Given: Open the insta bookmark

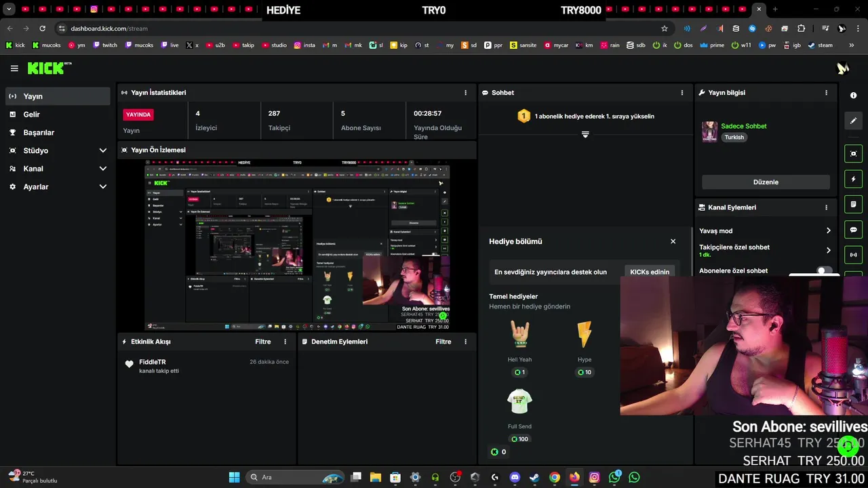Looking at the screenshot, I should (304, 45).
